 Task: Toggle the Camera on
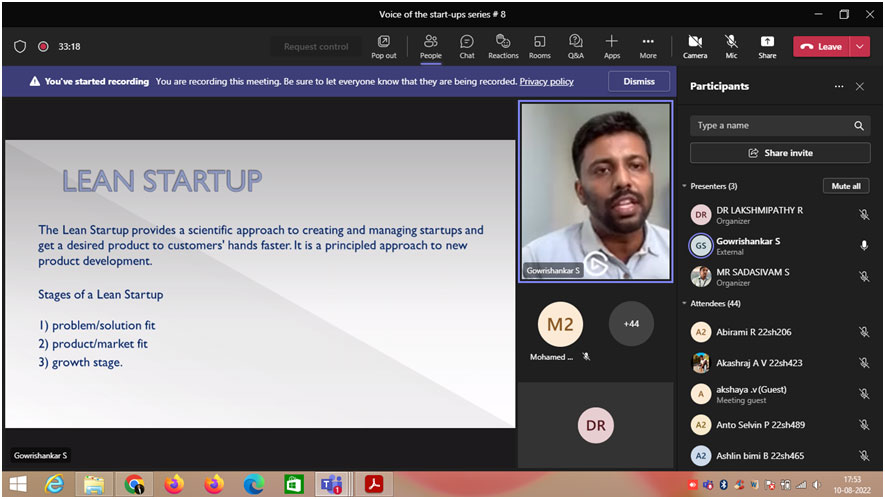[x=695, y=46]
